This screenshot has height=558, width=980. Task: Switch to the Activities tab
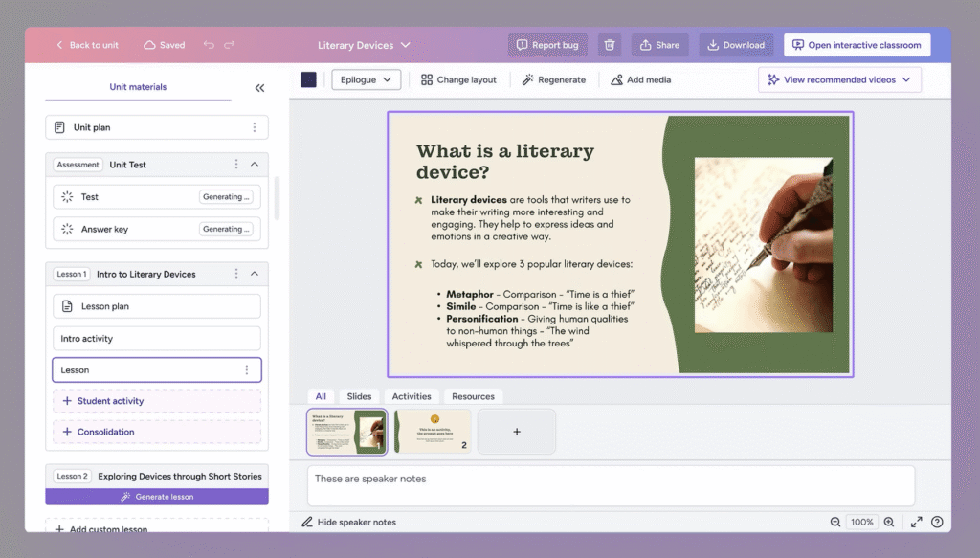point(412,396)
